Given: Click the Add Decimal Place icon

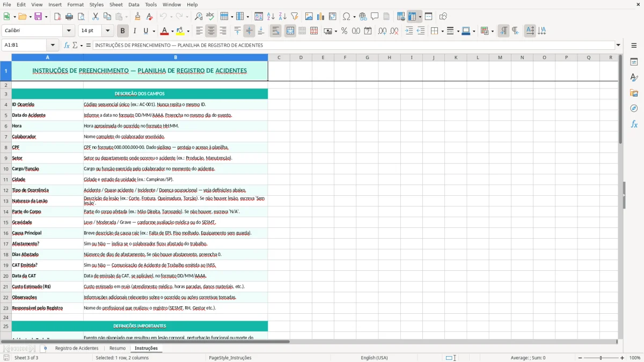Looking at the screenshot, I should click(x=382, y=31).
